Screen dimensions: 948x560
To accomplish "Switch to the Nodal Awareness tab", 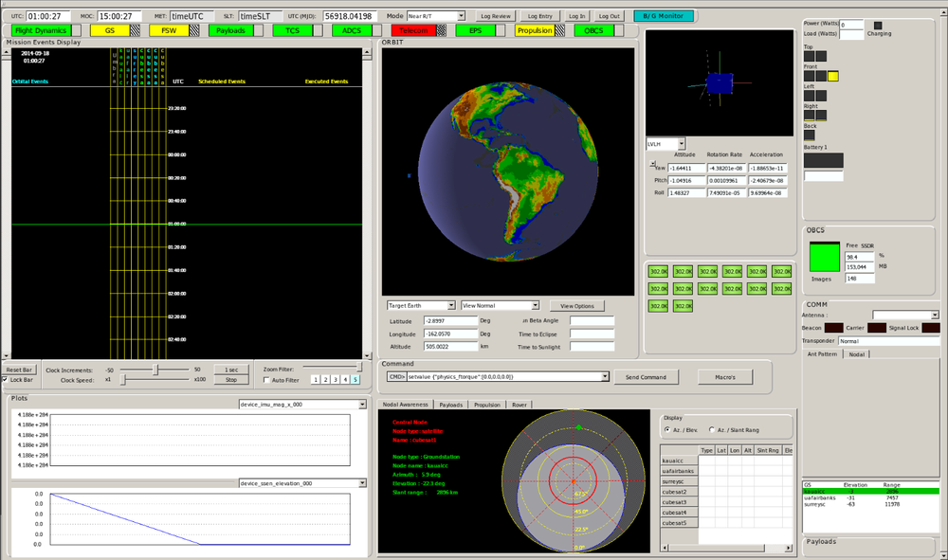I will tap(405, 405).
